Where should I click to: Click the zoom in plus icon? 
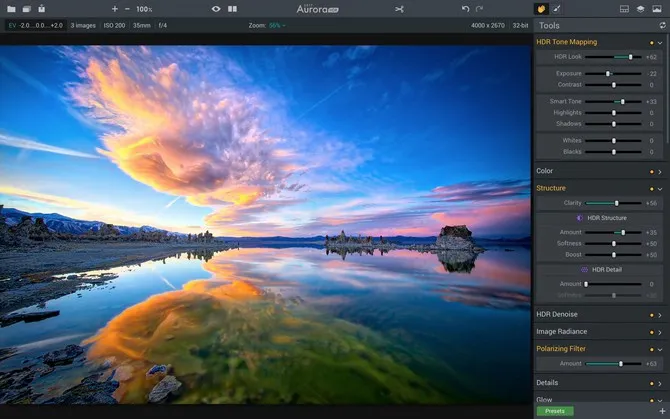point(114,9)
